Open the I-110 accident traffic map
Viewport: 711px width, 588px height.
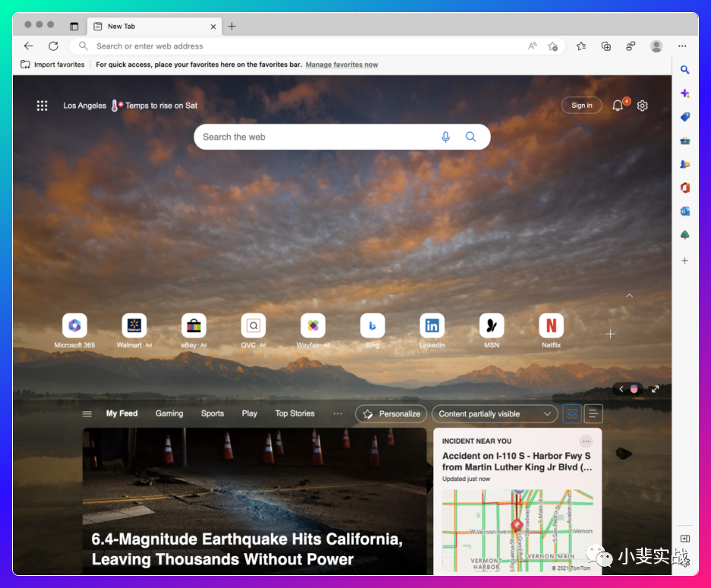(518, 531)
